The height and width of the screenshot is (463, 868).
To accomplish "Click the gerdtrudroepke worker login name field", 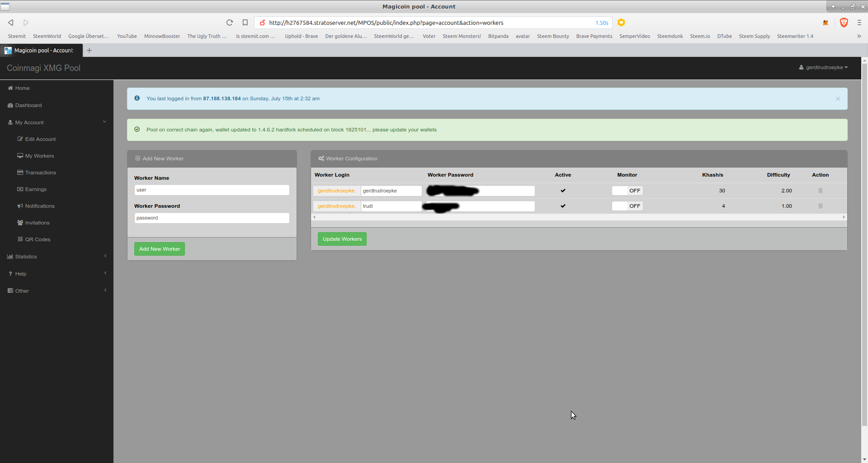I will (391, 191).
